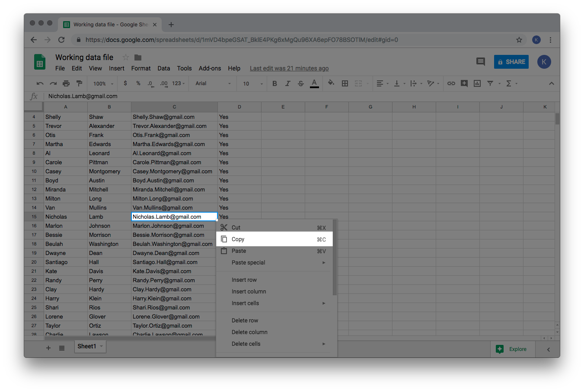Click the Explore button
This screenshot has width=584, height=392.
pos(513,349)
